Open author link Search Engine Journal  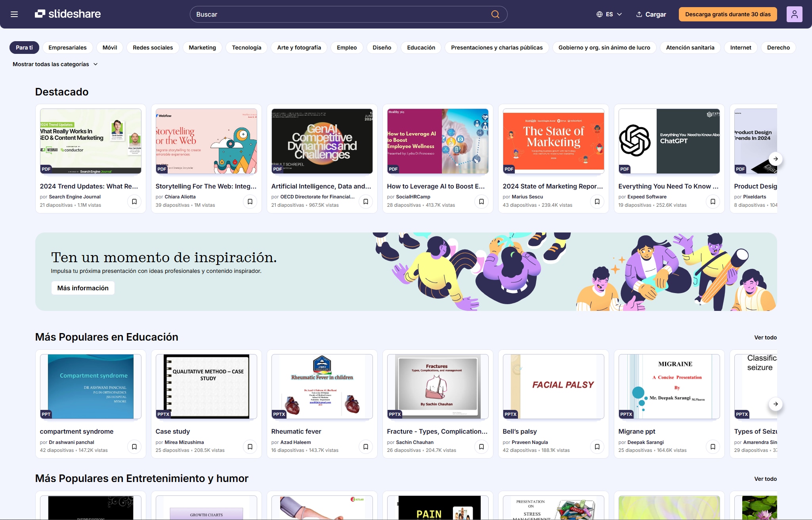tap(75, 197)
